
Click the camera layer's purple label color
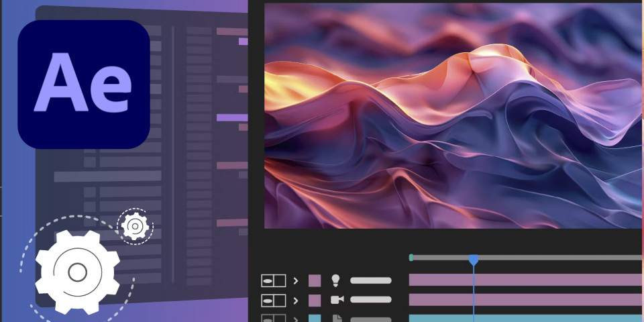pyautogui.click(x=315, y=300)
